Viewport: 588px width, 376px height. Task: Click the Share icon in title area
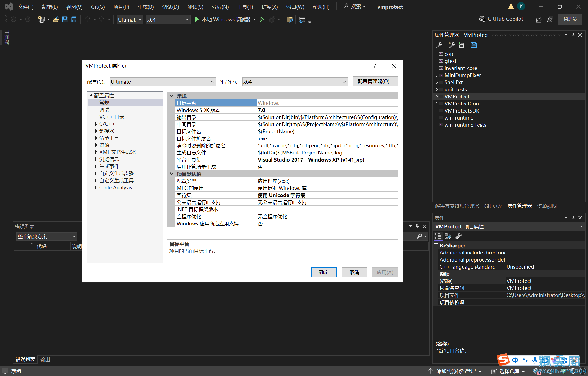coord(538,19)
